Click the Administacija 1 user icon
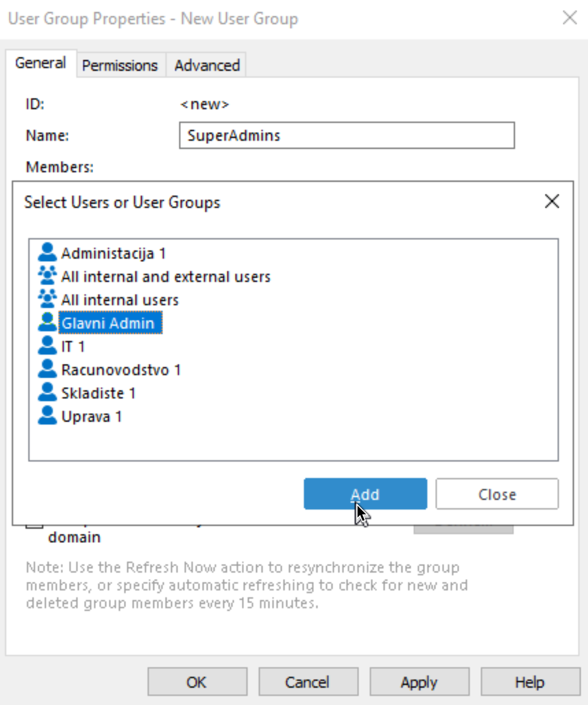Screen dimensions: 588x705 (47, 252)
